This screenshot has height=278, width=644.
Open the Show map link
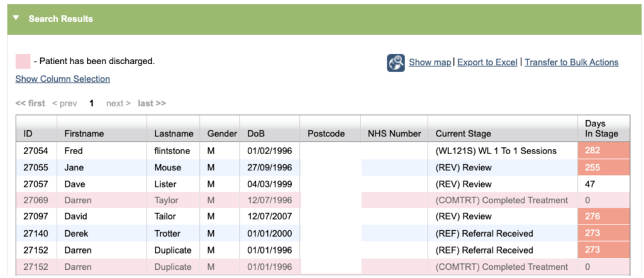tap(430, 62)
